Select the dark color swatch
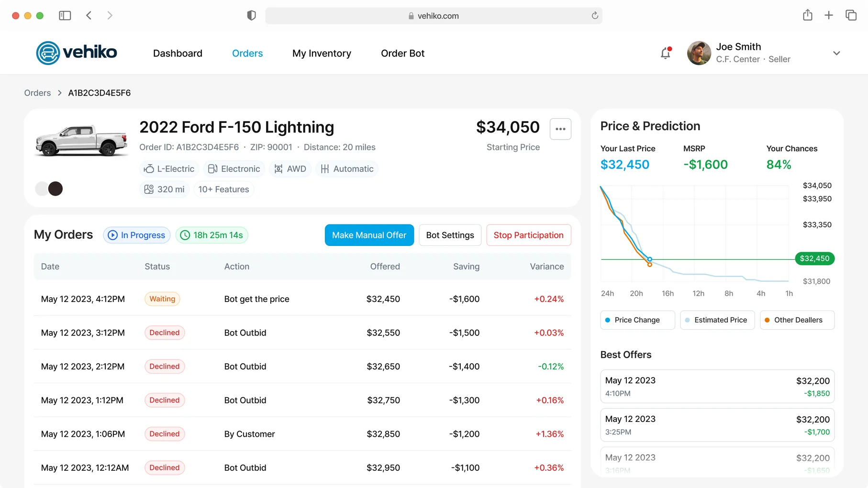This screenshot has width=868, height=488. pos(56,189)
